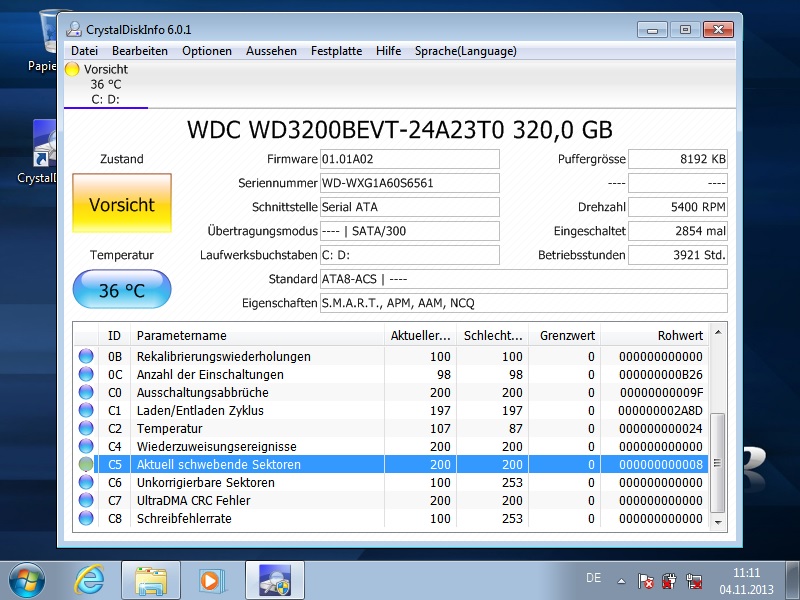800x600 pixels.
Task: Click the Grenzwert column header
Action: click(564, 335)
